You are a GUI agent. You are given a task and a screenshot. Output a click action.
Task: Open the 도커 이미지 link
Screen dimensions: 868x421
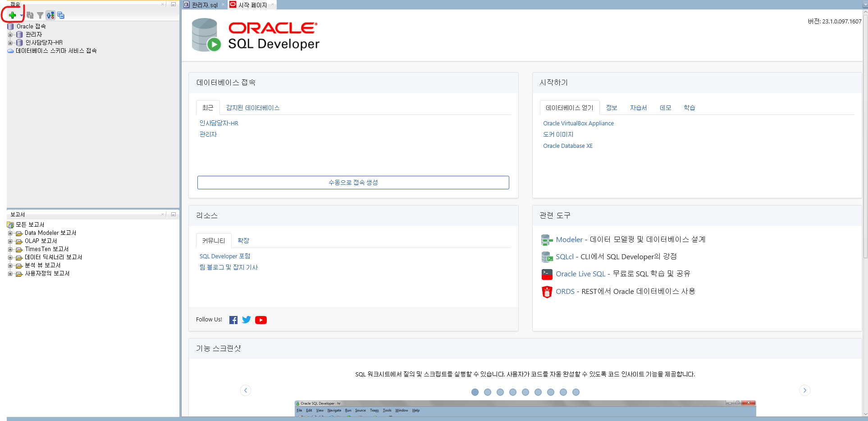(x=558, y=134)
